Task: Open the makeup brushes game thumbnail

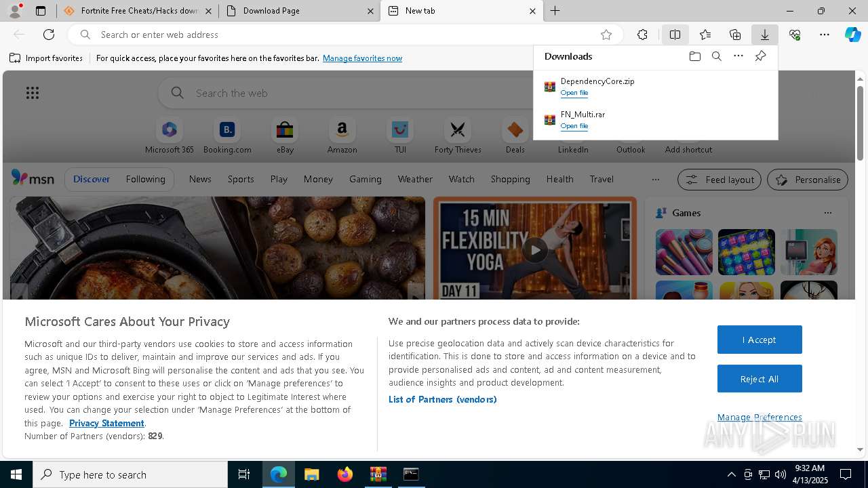Action: 684,252
